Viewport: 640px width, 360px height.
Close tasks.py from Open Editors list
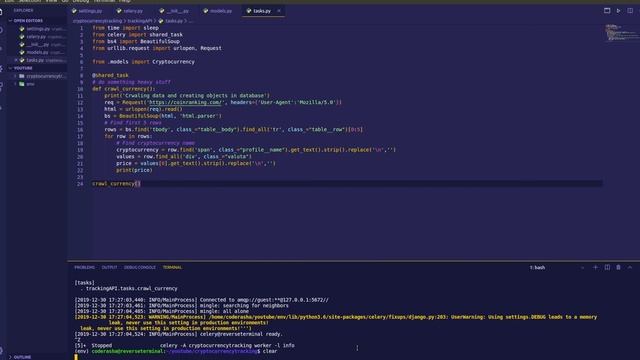(16, 60)
